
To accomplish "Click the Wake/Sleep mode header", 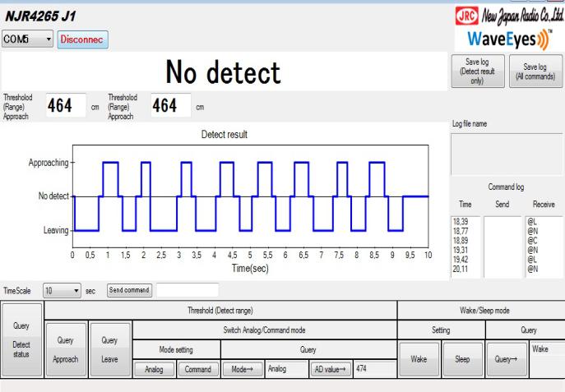I will (x=484, y=311).
